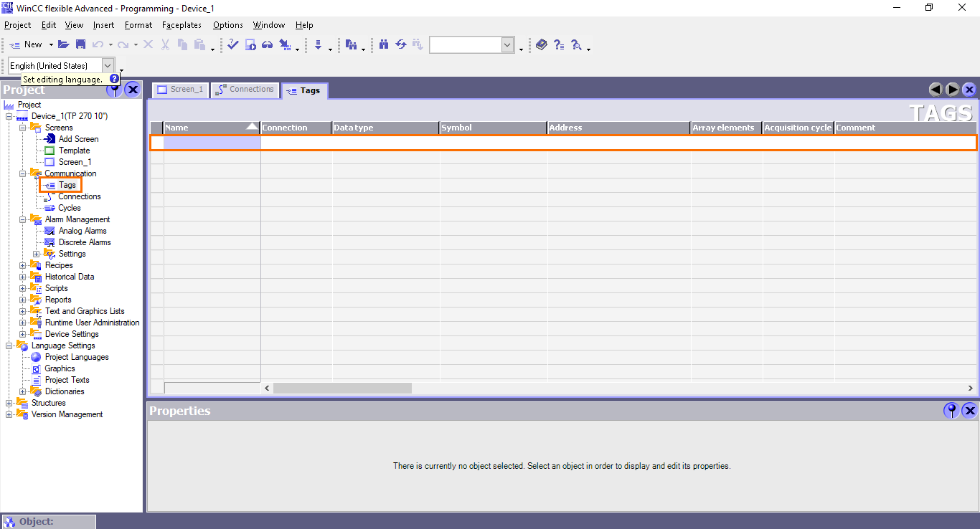Click the blue help icon in tooltip

pyautogui.click(x=114, y=79)
